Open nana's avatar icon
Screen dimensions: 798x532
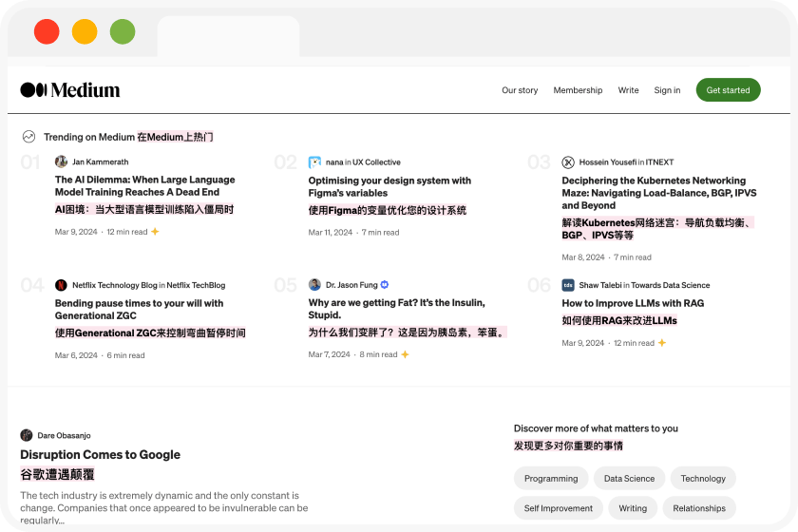314,162
